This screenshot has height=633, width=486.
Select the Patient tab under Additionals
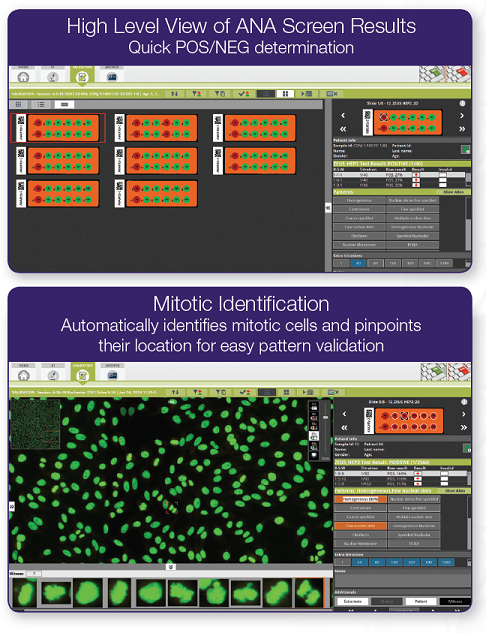pos(421,601)
